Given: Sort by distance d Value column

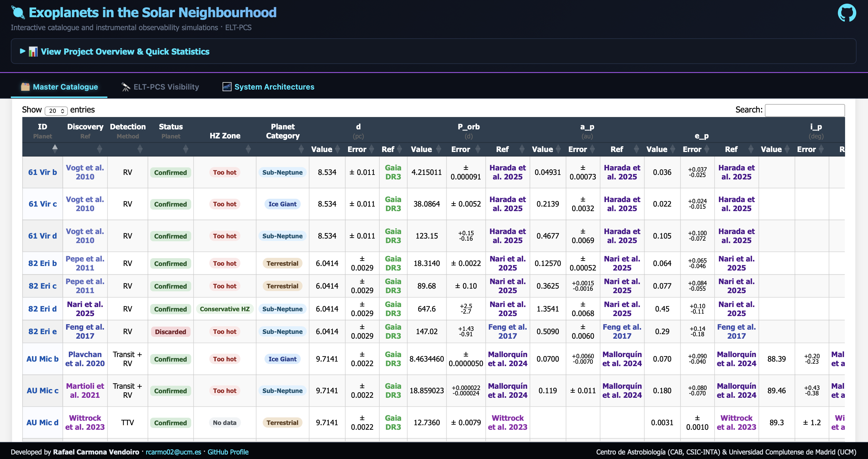Looking at the screenshot, I should pos(327,149).
